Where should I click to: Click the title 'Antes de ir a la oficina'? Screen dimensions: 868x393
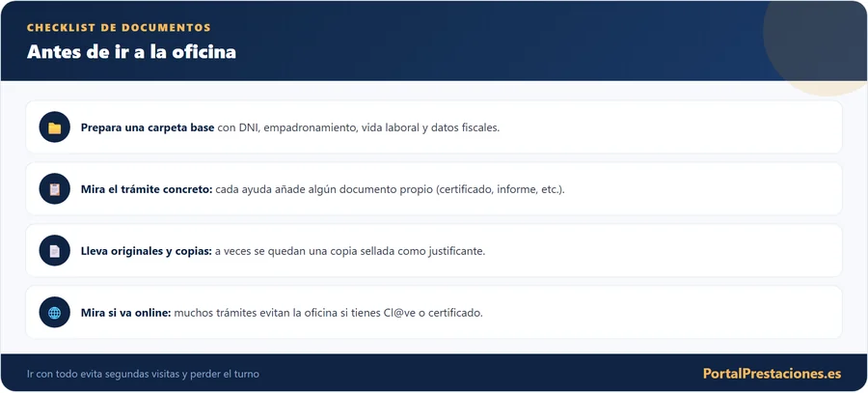(x=131, y=51)
